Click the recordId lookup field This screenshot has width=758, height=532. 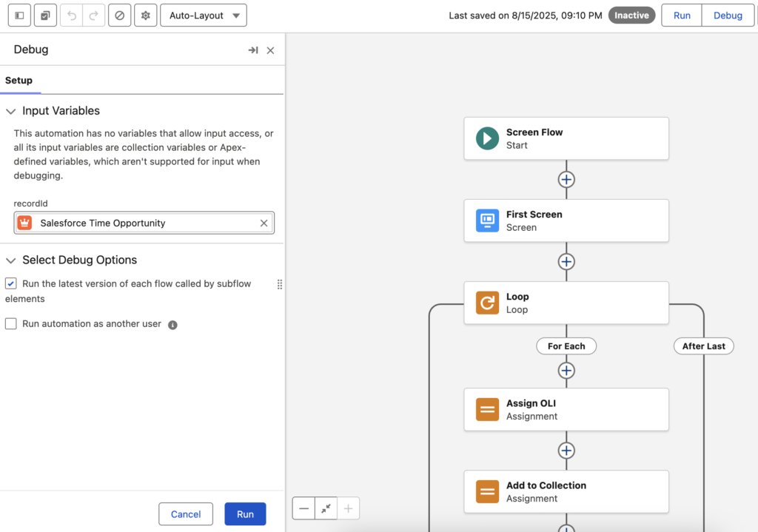[x=144, y=223]
